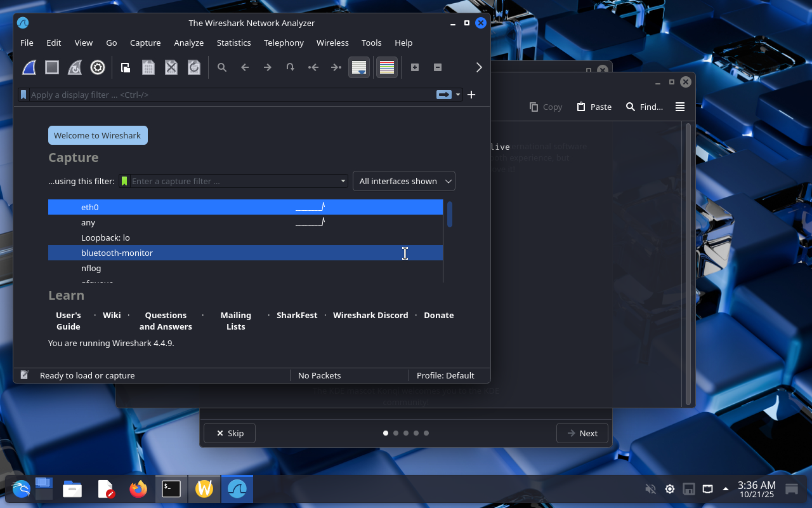Open the User's Guide link
This screenshot has height=508, width=812.
[69, 321]
